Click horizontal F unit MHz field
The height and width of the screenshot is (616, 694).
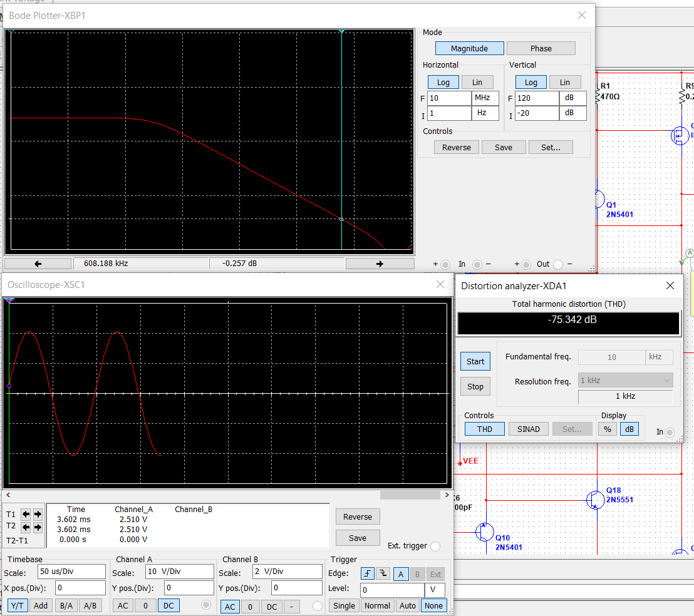pos(485,98)
